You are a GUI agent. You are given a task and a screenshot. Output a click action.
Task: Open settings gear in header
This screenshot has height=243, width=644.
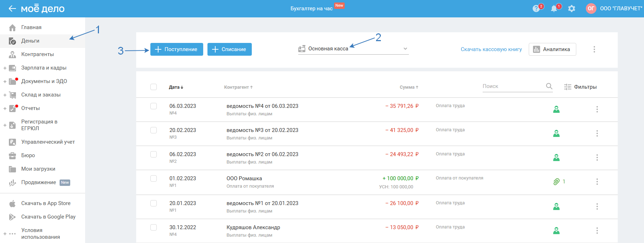coord(572,9)
